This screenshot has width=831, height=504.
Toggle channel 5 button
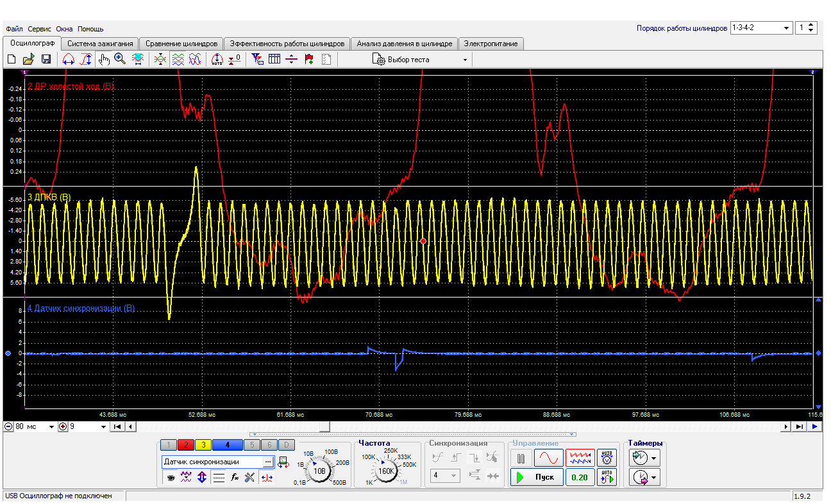(252, 444)
